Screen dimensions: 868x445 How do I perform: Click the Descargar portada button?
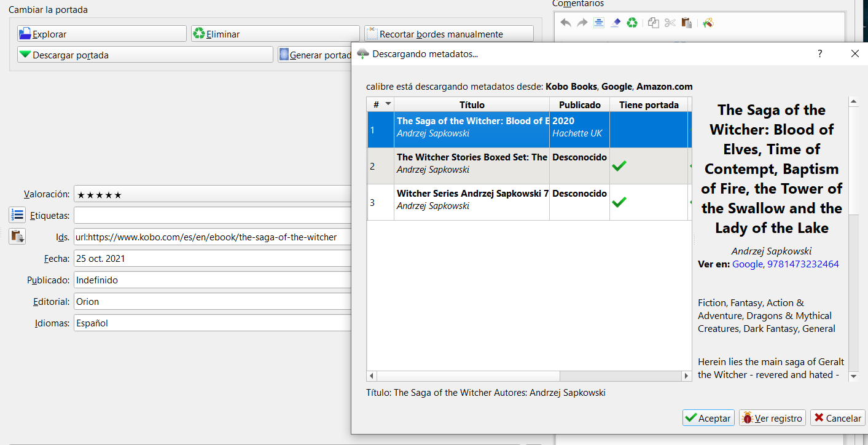coord(145,55)
